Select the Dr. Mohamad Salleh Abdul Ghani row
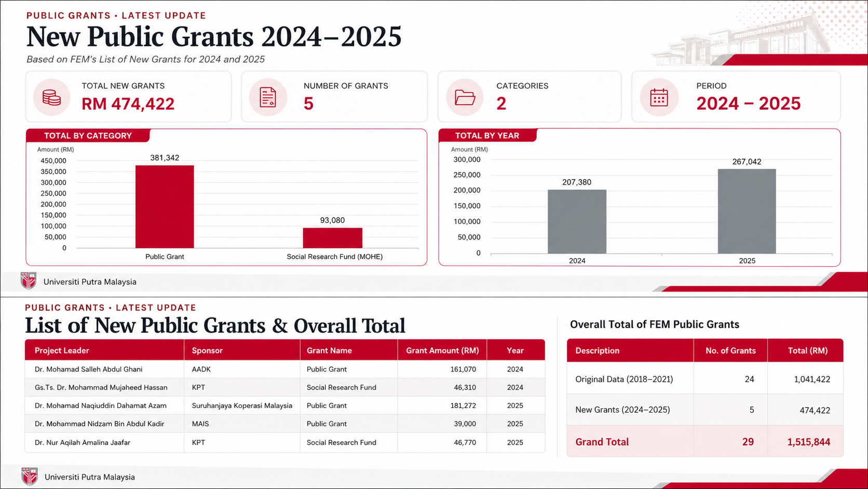The image size is (868, 489). 285,369
